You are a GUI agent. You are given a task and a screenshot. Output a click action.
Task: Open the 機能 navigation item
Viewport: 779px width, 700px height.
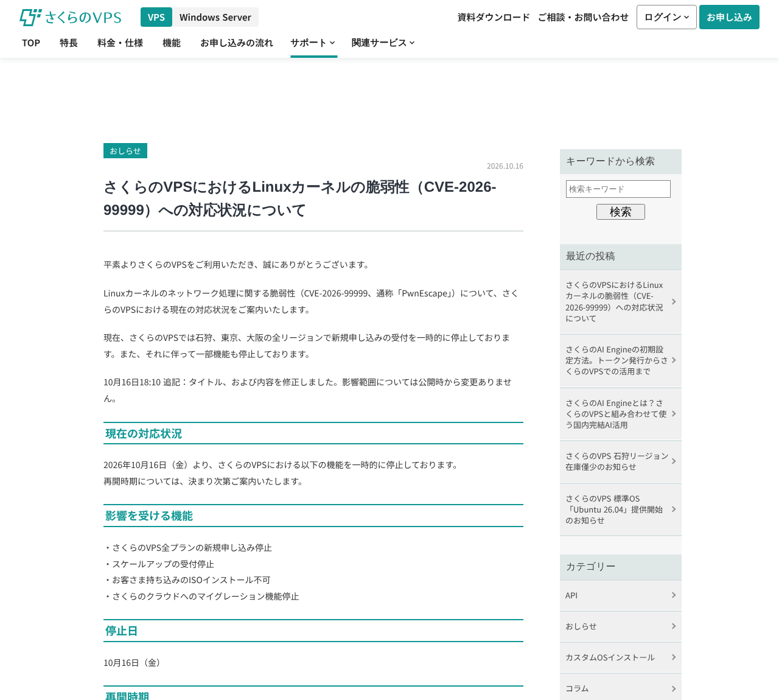(x=172, y=43)
